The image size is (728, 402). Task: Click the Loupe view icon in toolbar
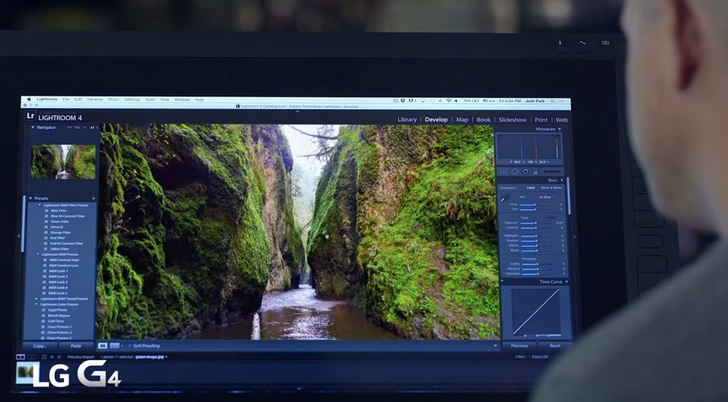pyautogui.click(x=102, y=345)
